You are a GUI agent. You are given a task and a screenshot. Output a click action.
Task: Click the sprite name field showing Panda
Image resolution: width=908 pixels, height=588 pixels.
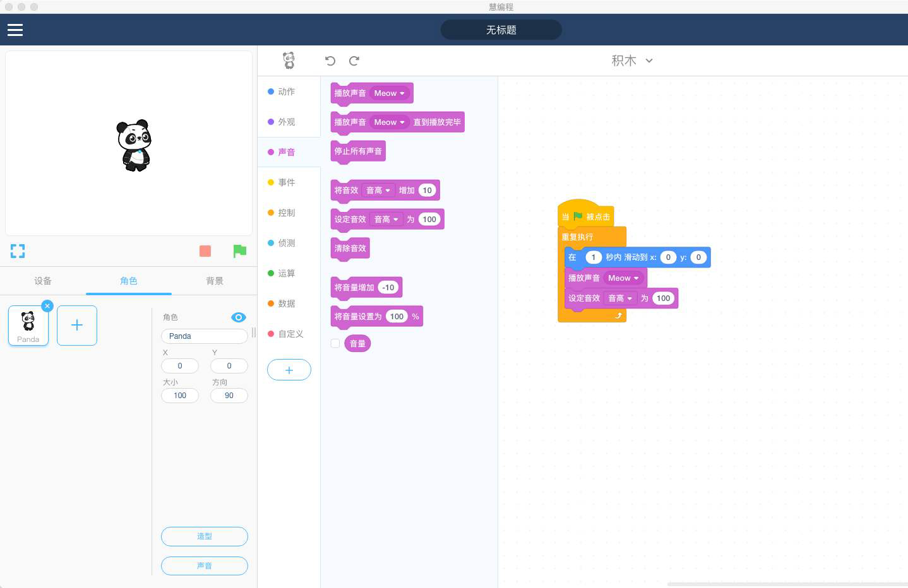pyautogui.click(x=204, y=336)
